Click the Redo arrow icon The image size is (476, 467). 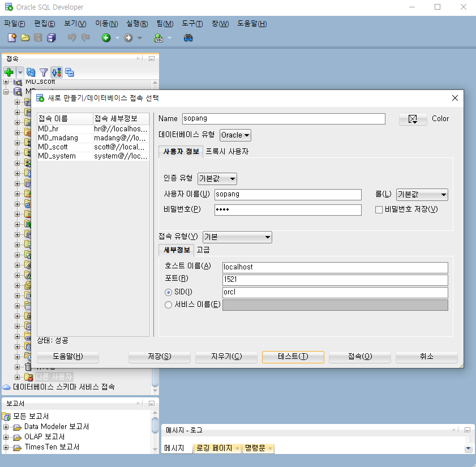tap(85, 38)
